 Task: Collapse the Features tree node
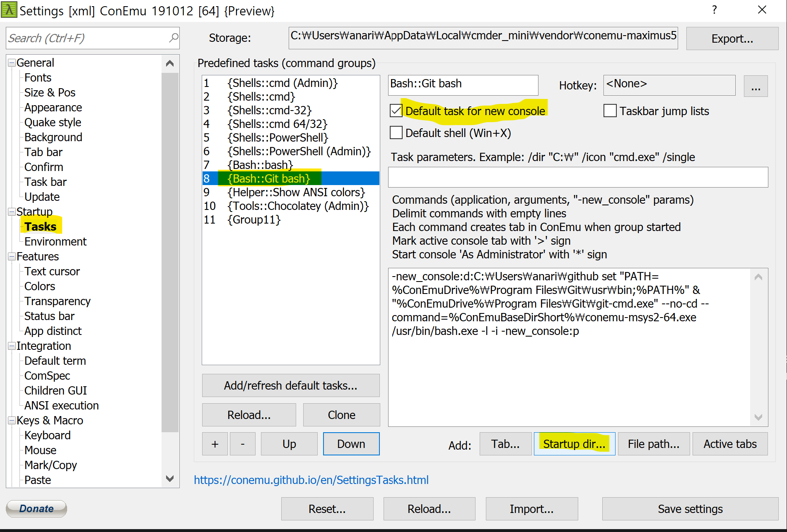(x=12, y=257)
